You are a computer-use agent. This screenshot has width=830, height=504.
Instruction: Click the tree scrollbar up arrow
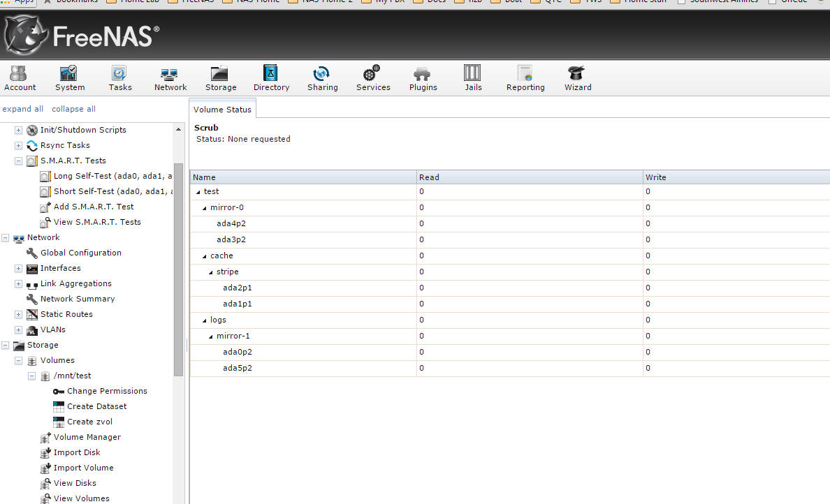click(178, 130)
